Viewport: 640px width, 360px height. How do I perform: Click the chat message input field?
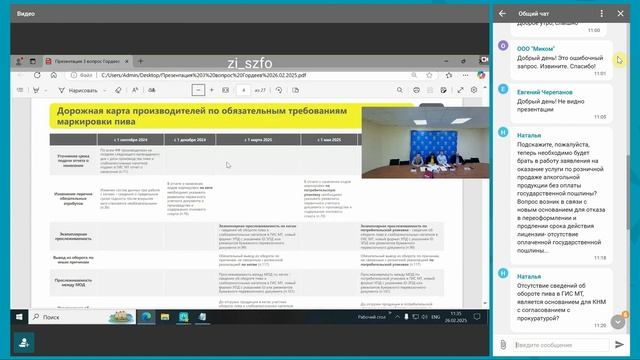coord(561,345)
